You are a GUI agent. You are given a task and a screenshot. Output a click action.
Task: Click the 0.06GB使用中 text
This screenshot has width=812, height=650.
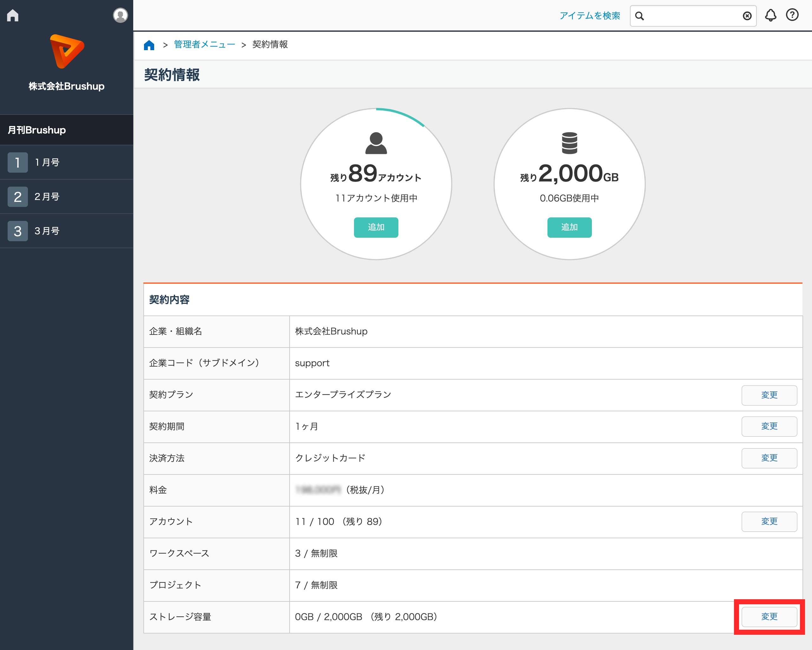tap(569, 198)
